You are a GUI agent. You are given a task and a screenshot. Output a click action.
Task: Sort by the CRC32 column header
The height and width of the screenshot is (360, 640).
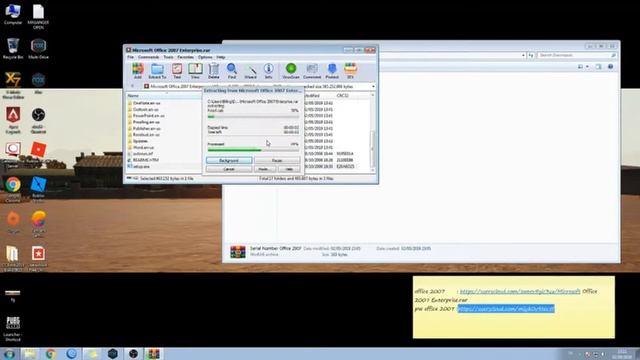tap(342, 96)
